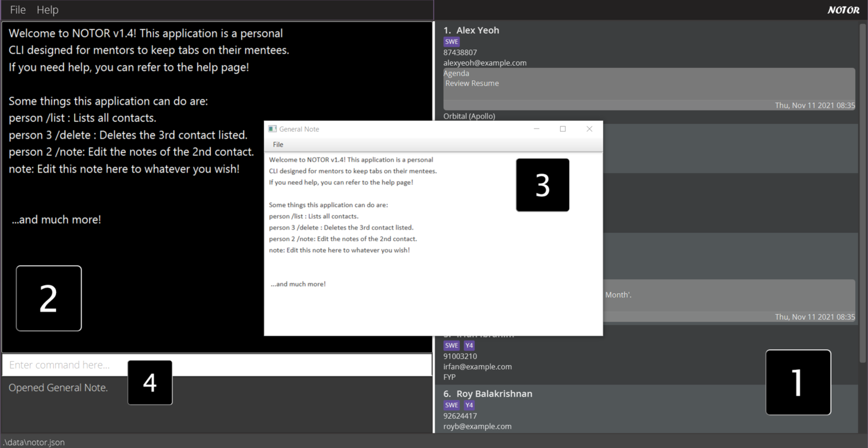
Task: Select contact Alex Yeoh
Action: click(478, 30)
